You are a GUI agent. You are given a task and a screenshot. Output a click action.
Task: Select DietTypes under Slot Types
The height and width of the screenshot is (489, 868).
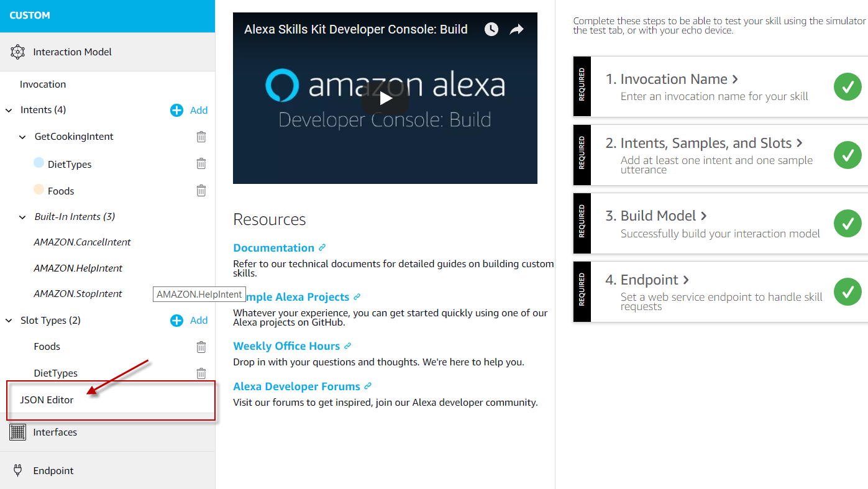click(x=56, y=373)
